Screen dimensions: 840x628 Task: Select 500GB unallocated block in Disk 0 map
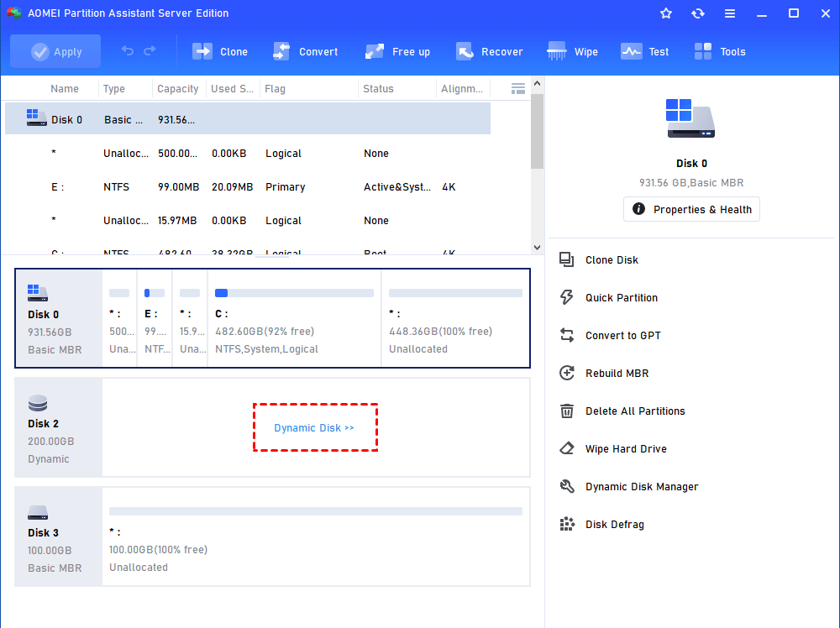[119, 318]
